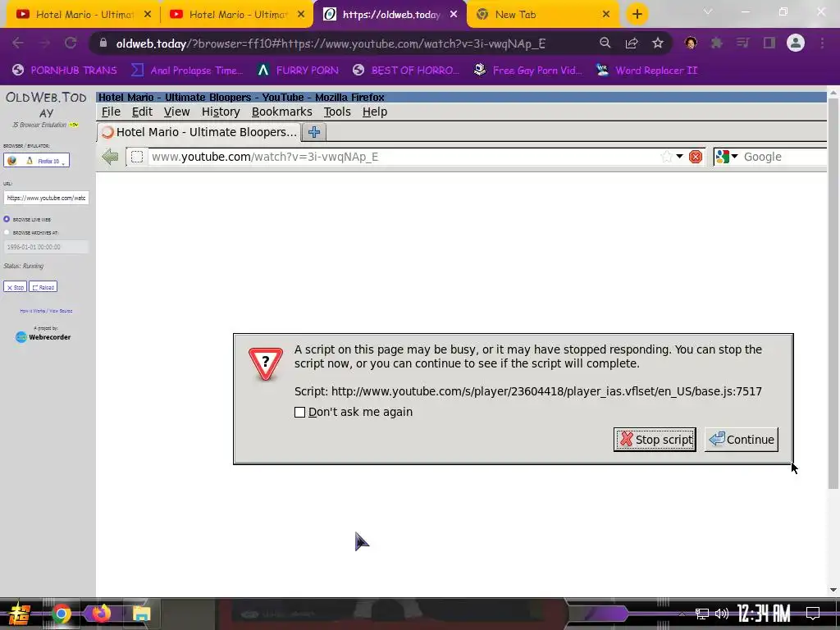The image size is (840, 630).
Task: Click the Stop button in the OldWeb sidebar
Action: [15, 287]
